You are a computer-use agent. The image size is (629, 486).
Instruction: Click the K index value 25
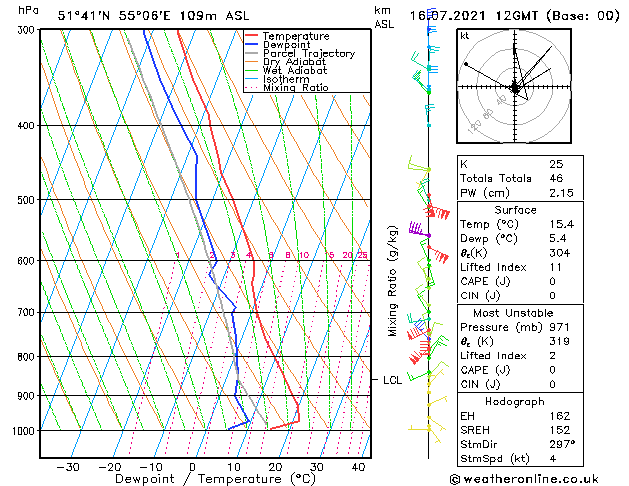(x=556, y=164)
